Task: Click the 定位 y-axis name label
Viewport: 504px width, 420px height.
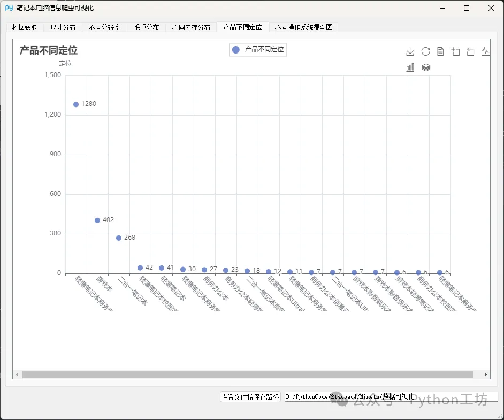Action: [65, 64]
